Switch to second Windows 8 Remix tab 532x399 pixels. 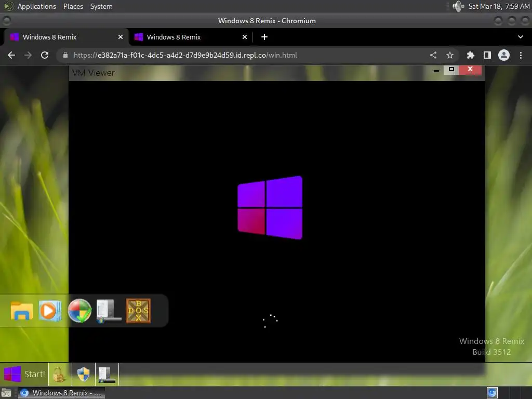(x=190, y=37)
